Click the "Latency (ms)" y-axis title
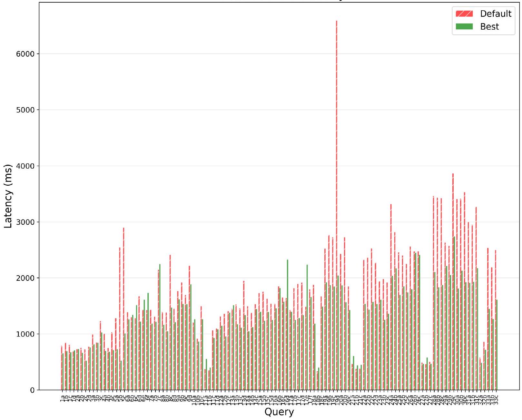Image resolution: width=522 pixels, height=420 pixels. (8, 196)
